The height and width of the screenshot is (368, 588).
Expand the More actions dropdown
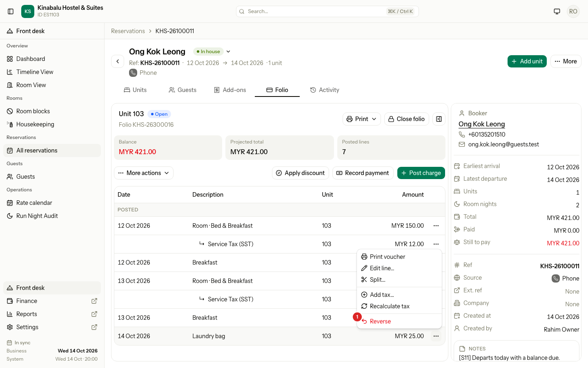tap(144, 173)
